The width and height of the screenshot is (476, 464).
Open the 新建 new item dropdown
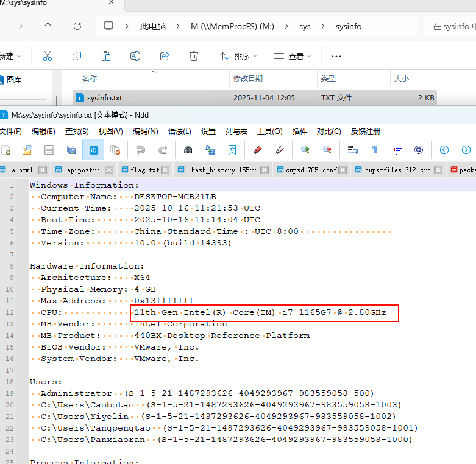pyautogui.click(x=10, y=57)
